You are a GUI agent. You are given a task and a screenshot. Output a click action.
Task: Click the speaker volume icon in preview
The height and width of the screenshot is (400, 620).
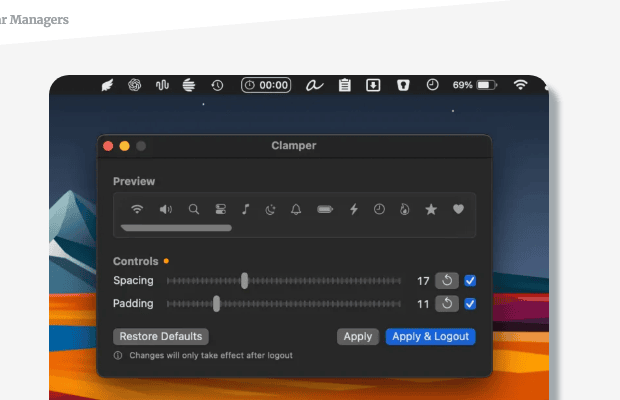pos(166,209)
